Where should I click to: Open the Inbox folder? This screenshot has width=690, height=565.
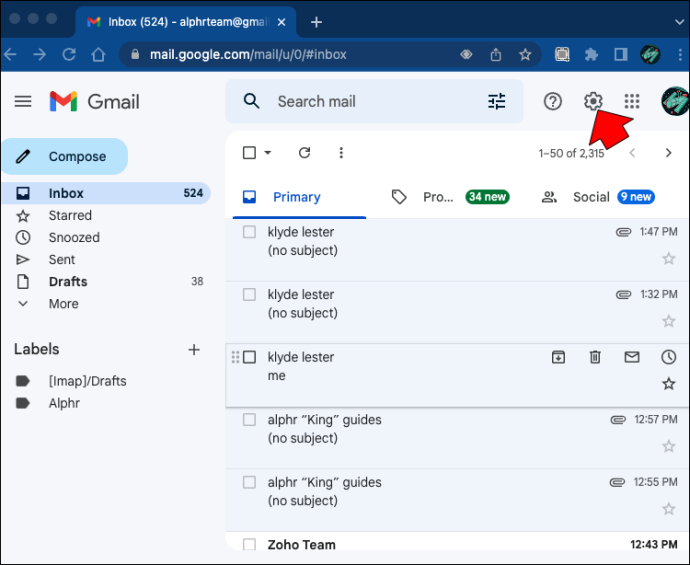pos(106,193)
